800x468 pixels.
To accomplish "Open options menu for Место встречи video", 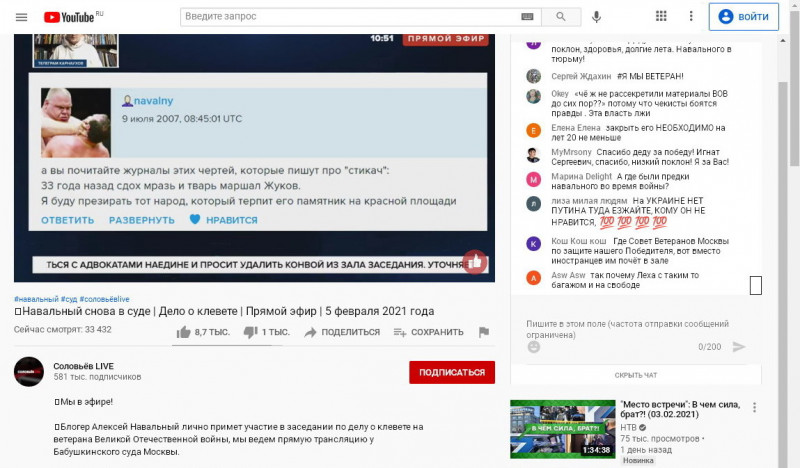I will click(754, 407).
